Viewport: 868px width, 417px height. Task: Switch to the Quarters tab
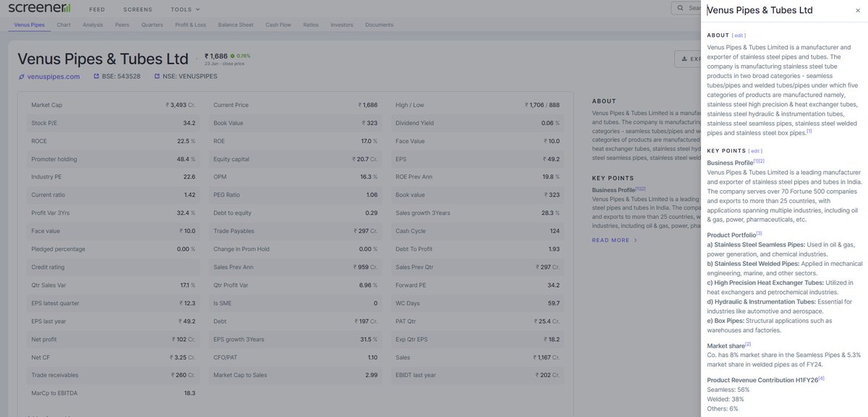point(152,25)
